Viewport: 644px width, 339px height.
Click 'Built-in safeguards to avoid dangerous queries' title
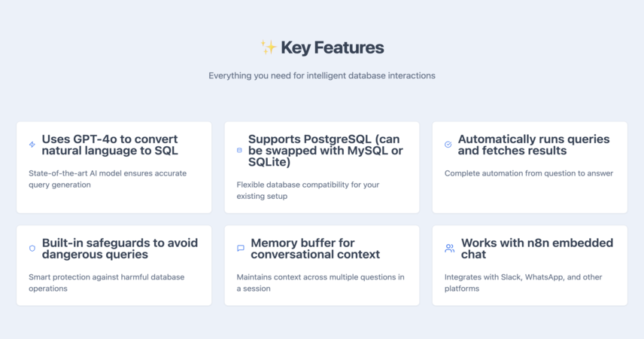120,249
